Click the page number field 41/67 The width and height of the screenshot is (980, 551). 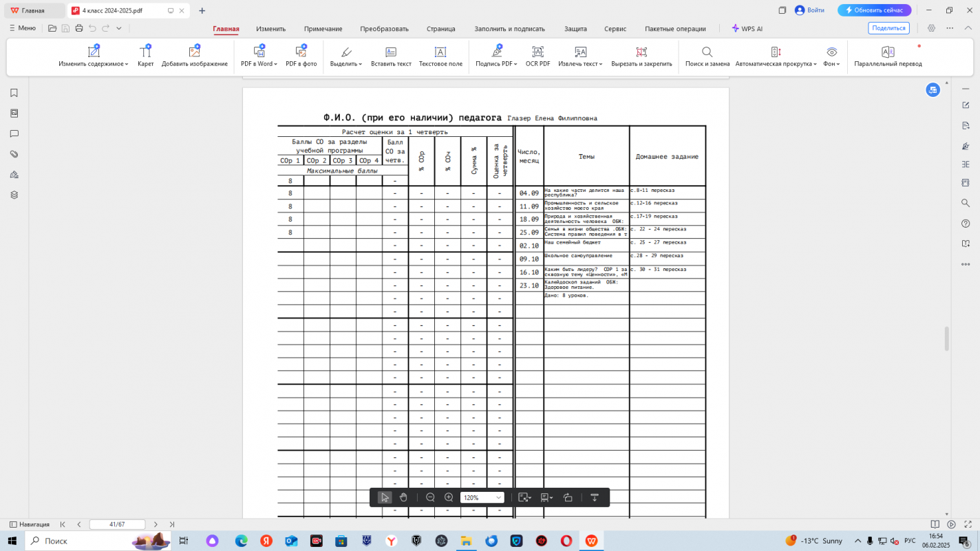pyautogui.click(x=117, y=524)
